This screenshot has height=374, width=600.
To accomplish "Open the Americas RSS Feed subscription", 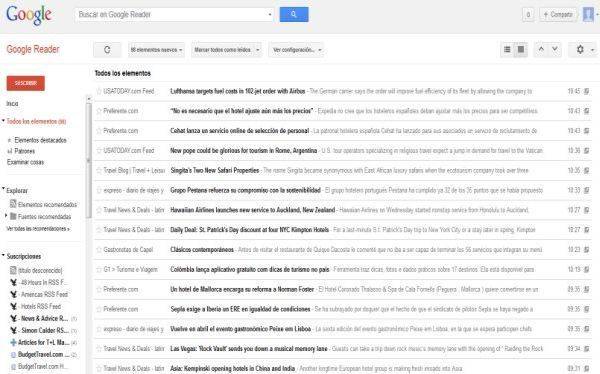I will click(39, 294).
